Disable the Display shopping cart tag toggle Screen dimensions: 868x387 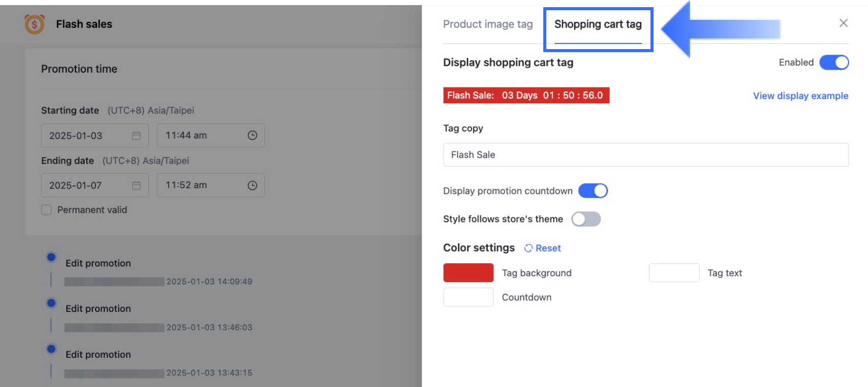834,62
